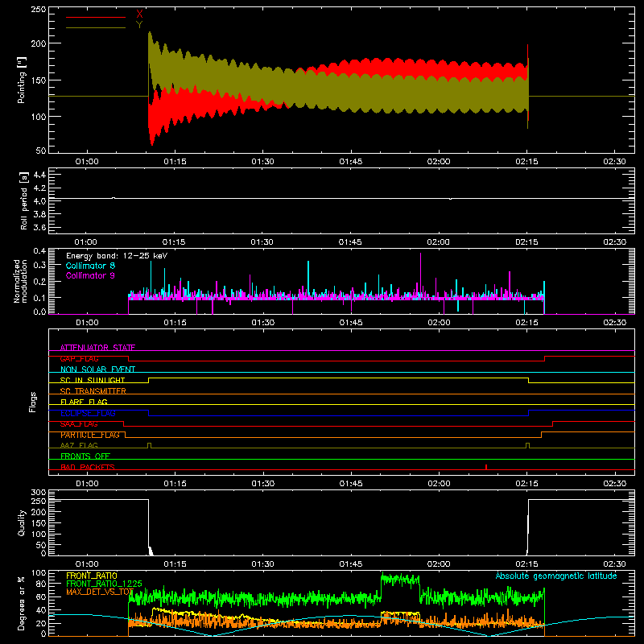Click the '01:30' tick under the modulation plot

click(263, 323)
